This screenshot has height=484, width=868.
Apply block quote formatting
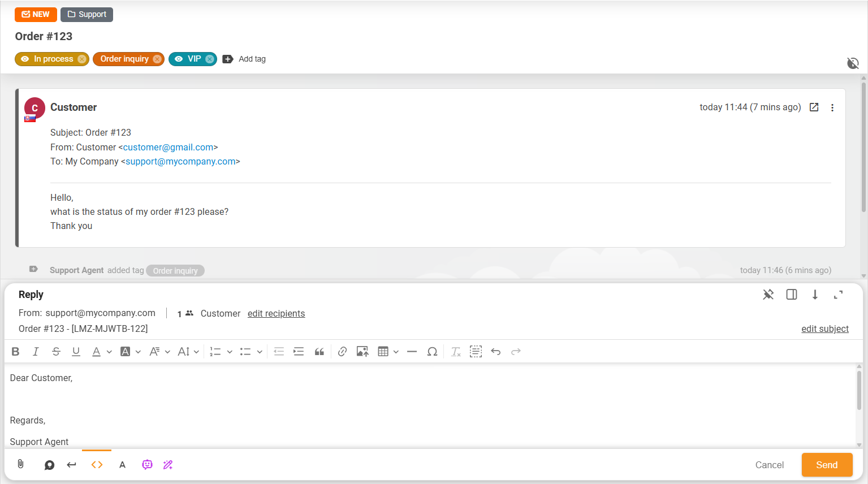click(319, 351)
